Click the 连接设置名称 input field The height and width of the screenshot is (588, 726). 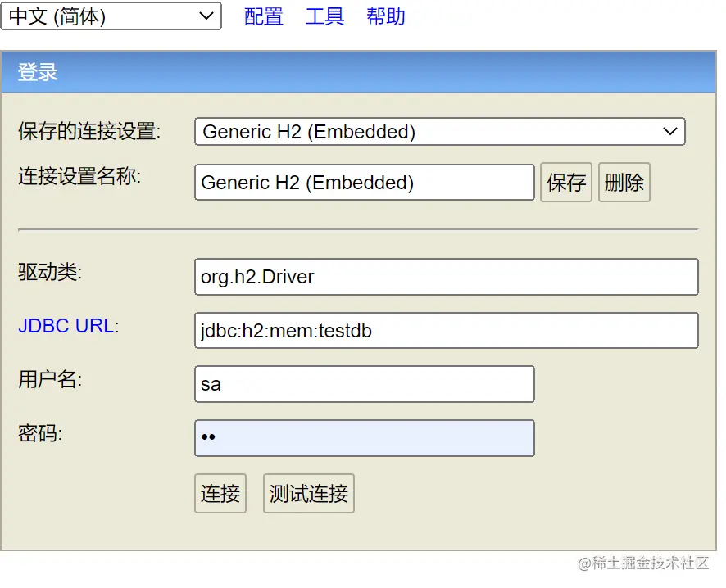[365, 183]
